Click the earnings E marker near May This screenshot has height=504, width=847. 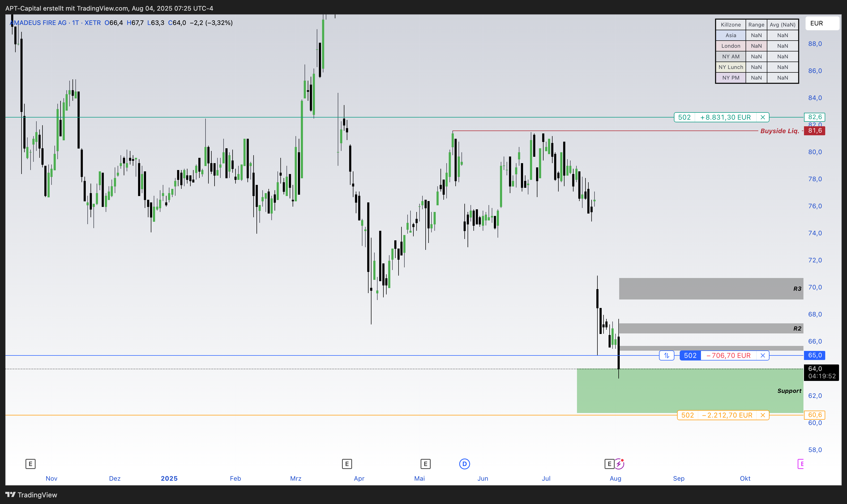(425, 464)
